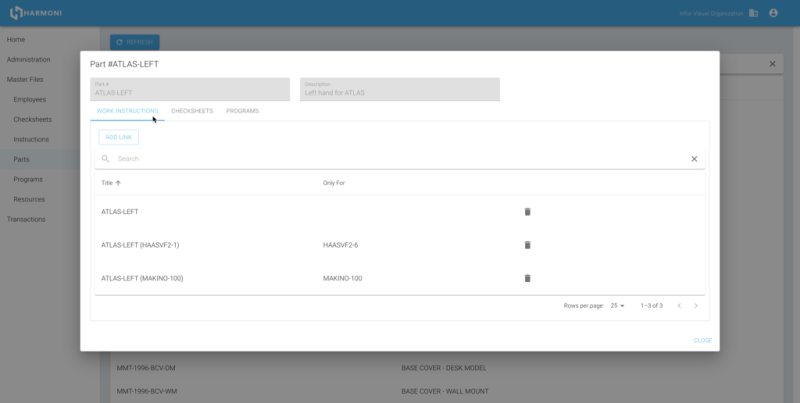The height and width of the screenshot is (403, 800).
Task: Go to next page of results
Action: point(696,305)
